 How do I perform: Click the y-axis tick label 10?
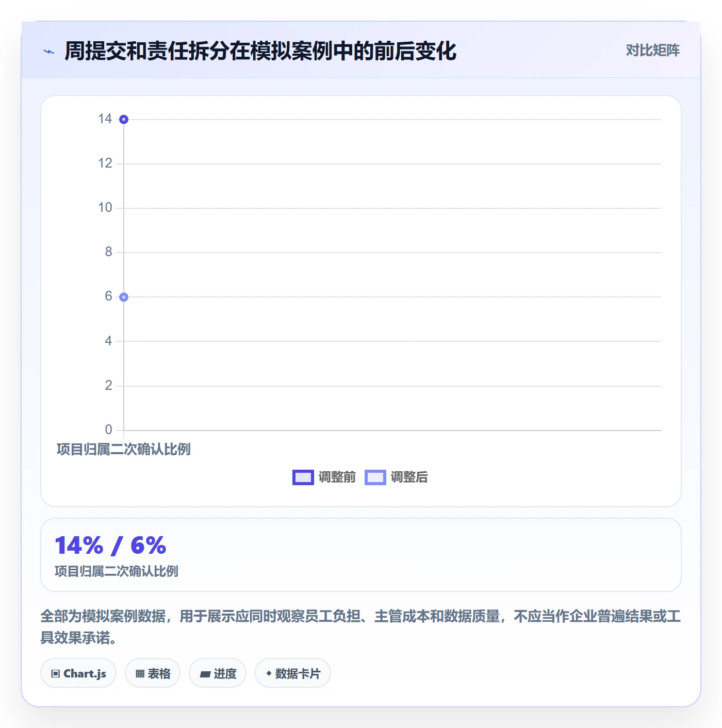(x=105, y=208)
